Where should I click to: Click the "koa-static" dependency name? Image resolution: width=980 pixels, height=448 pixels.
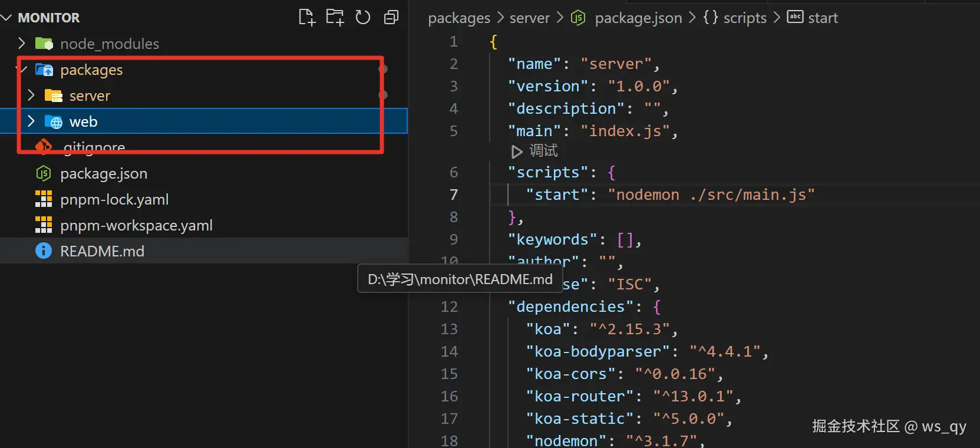(x=579, y=419)
